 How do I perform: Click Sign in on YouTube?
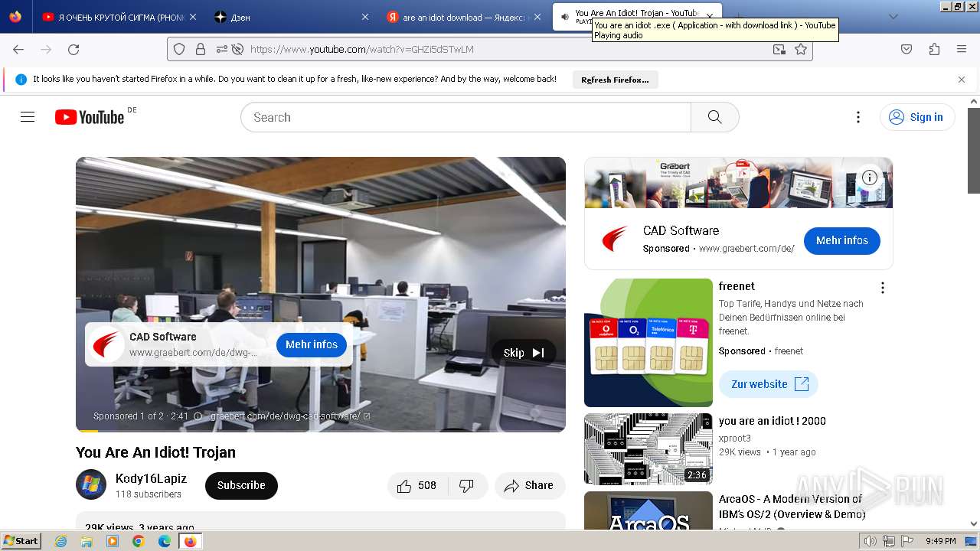coord(917,117)
